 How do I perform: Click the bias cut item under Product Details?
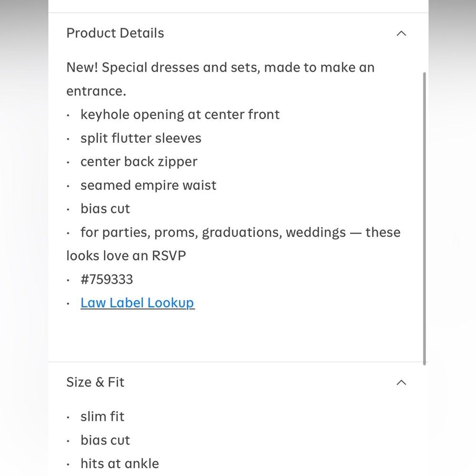pyautogui.click(x=105, y=209)
